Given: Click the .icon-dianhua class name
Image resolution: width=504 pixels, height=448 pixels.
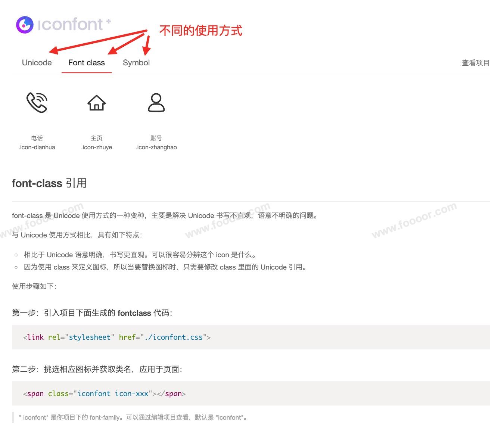Looking at the screenshot, I should (37, 147).
